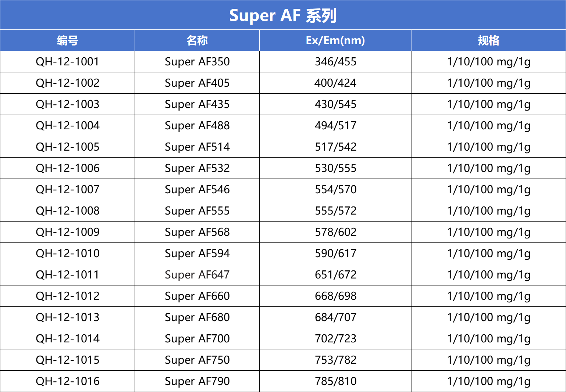Screen dimensions: 566x392
Task: Click the Ex/Em(nm) column header
Action: 335,40
